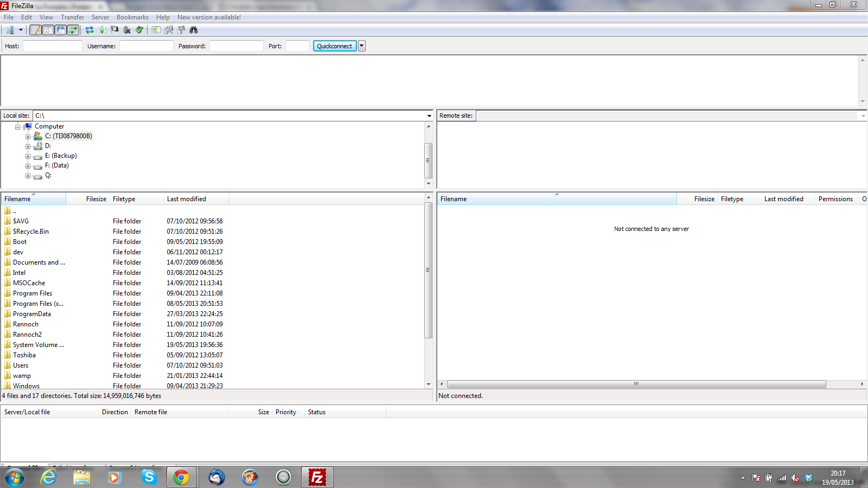This screenshot has height=488, width=868.
Task: Open the Bookmarks menu
Action: (132, 17)
